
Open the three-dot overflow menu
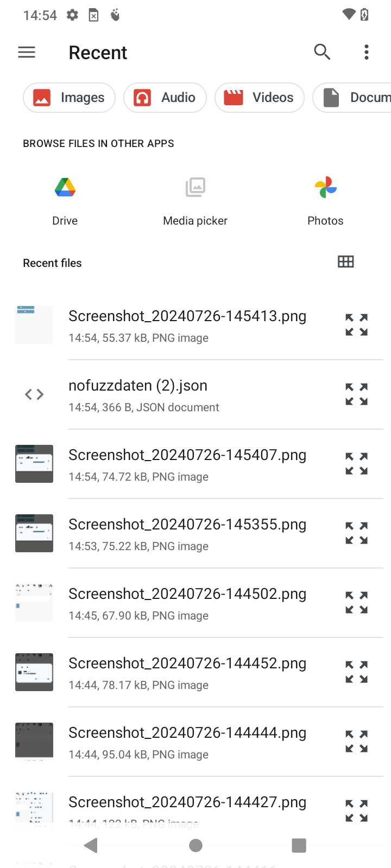[x=367, y=52]
